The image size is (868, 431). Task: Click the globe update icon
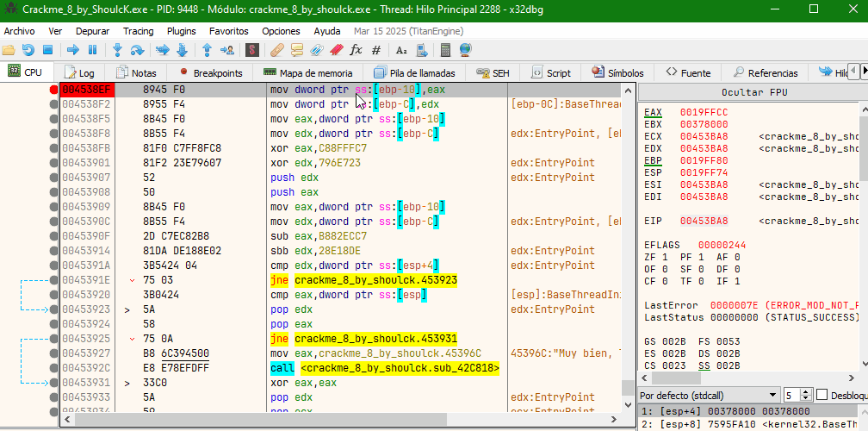pos(465,50)
